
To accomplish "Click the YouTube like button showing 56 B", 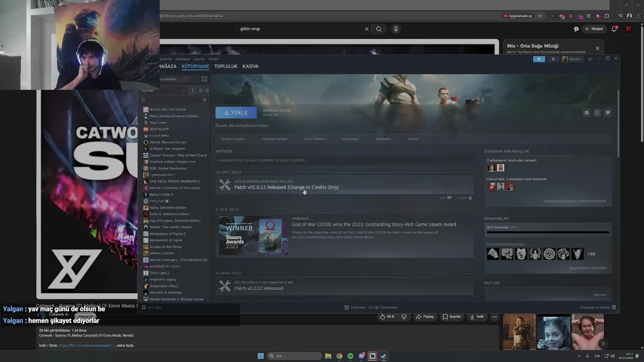I will (387, 317).
